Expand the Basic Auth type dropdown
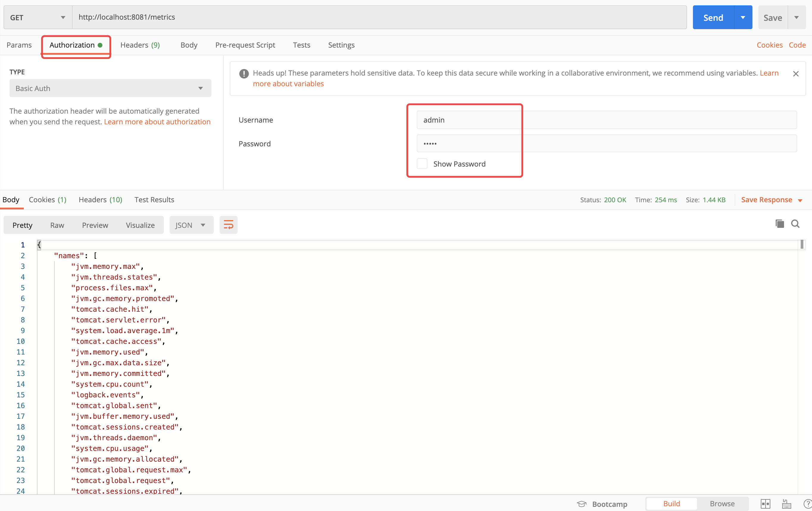 [x=110, y=88]
